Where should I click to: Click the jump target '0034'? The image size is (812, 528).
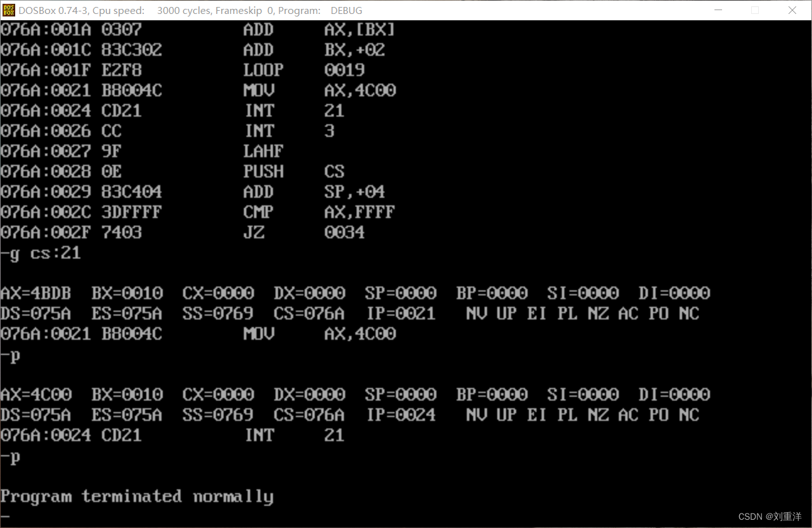[x=345, y=232]
